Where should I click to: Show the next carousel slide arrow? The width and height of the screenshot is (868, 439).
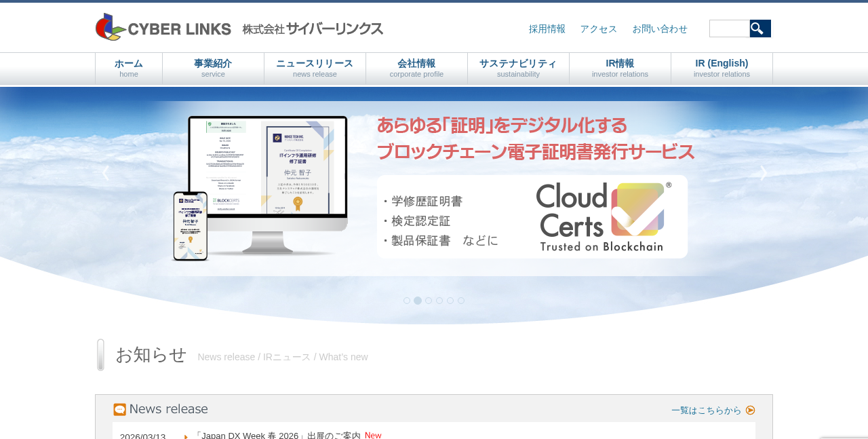764,173
